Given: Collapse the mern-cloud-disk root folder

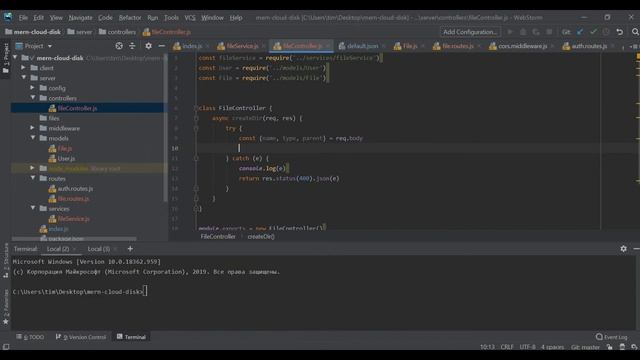Looking at the screenshot, I should click(x=15, y=58).
